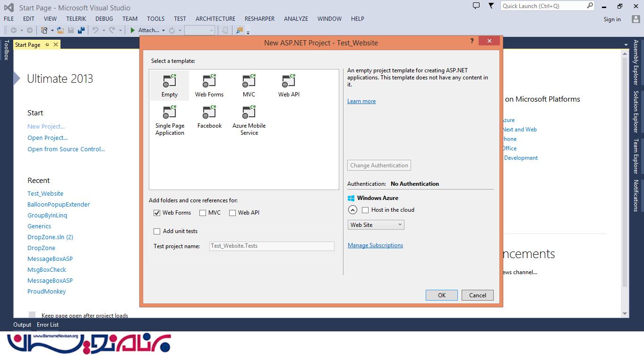Check the Host in the cloud option
The height and width of the screenshot is (355, 644).
(x=365, y=210)
